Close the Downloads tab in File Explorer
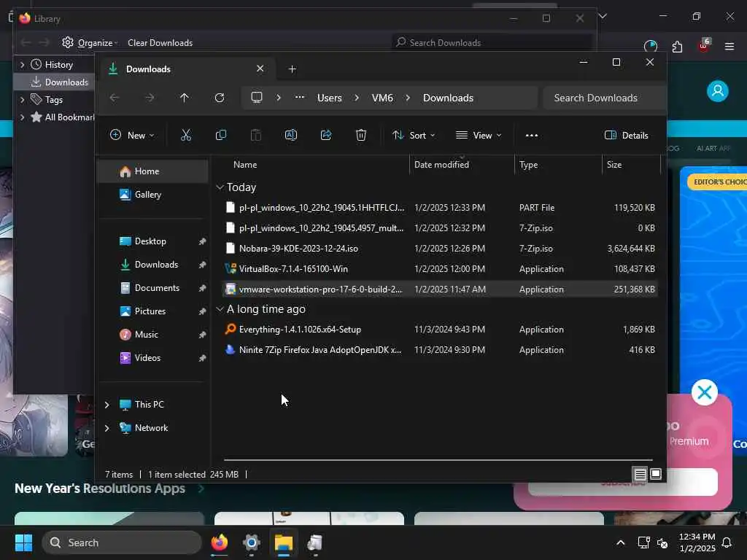 (x=260, y=69)
